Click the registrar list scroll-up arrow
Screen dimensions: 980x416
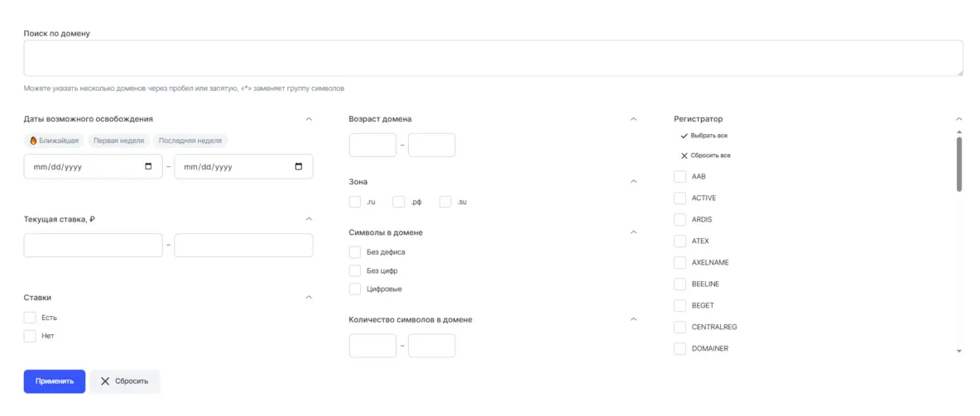pyautogui.click(x=959, y=131)
